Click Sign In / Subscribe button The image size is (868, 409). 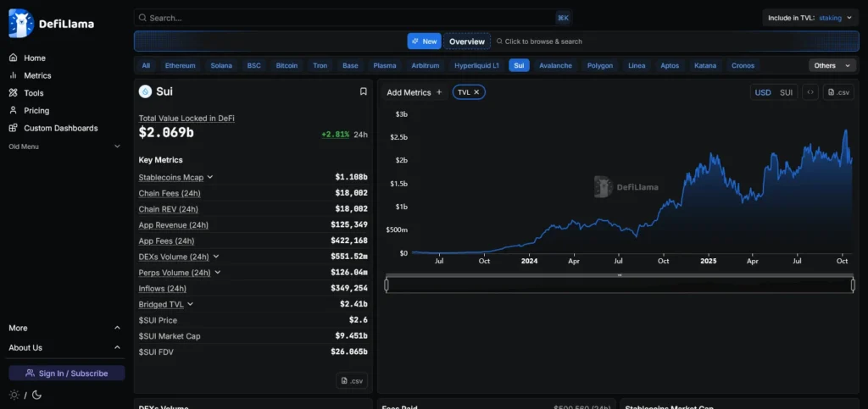(67, 373)
